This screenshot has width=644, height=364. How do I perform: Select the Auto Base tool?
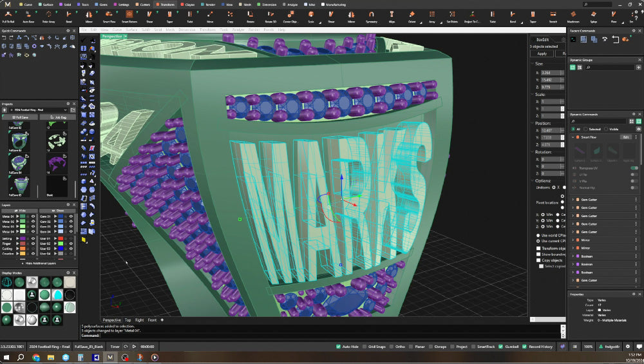(x=28, y=16)
